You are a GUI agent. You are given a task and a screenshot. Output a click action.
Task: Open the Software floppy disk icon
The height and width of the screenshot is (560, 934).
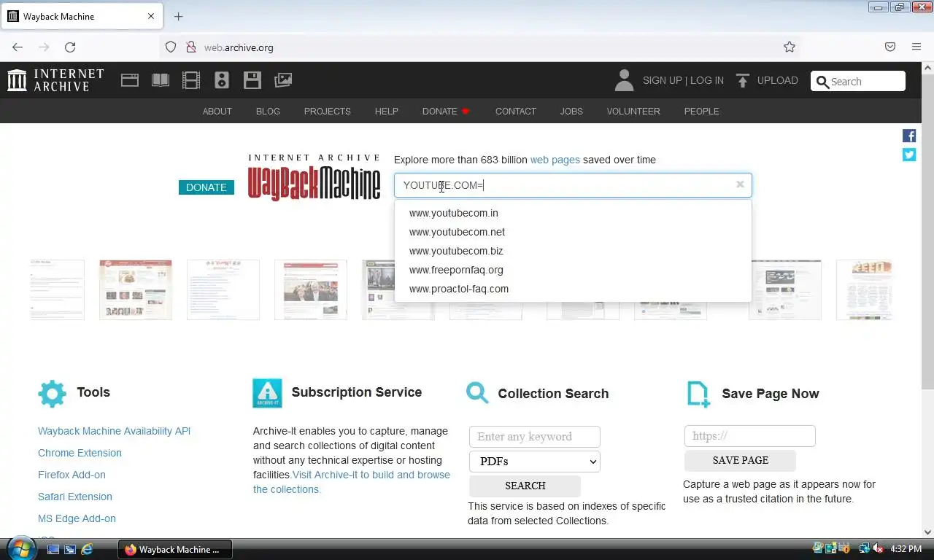pyautogui.click(x=252, y=80)
